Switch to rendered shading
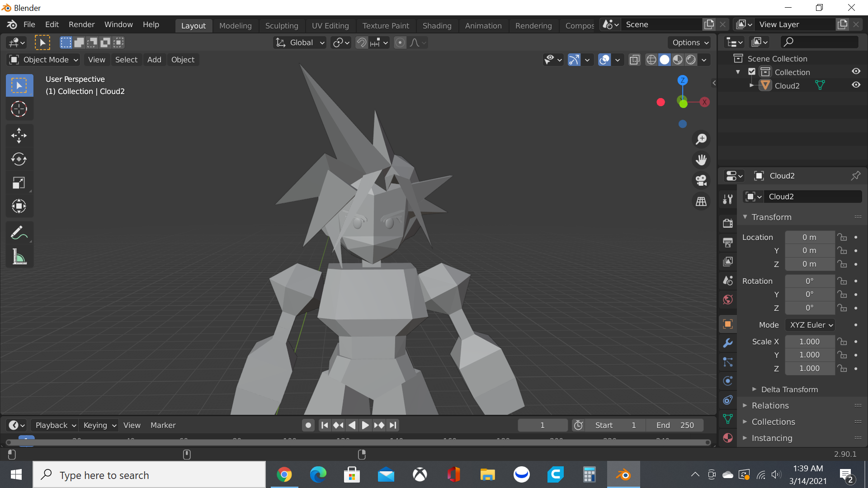 (691, 60)
